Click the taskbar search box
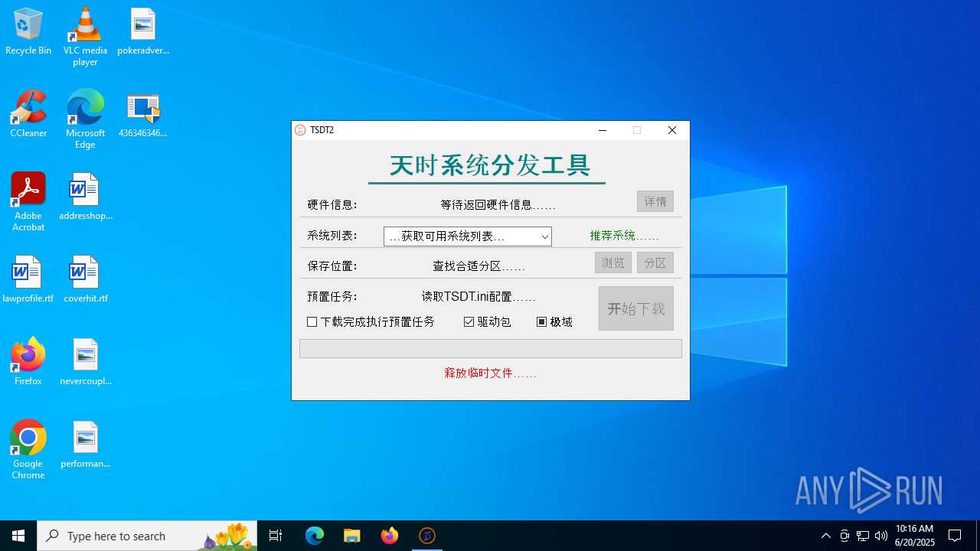This screenshot has width=980, height=551. 147,536
